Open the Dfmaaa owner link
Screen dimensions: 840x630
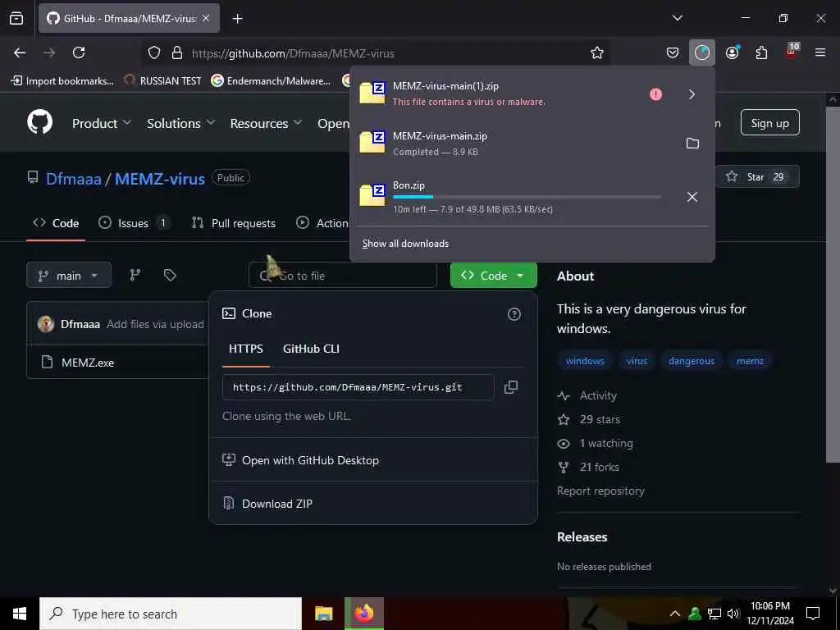pyautogui.click(x=73, y=178)
